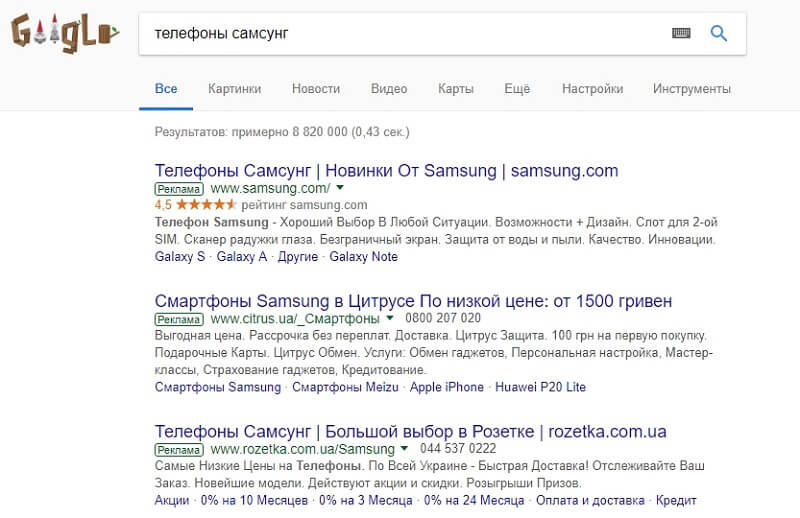
Task: Open the Инструменты search tools
Action: [x=691, y=89]
